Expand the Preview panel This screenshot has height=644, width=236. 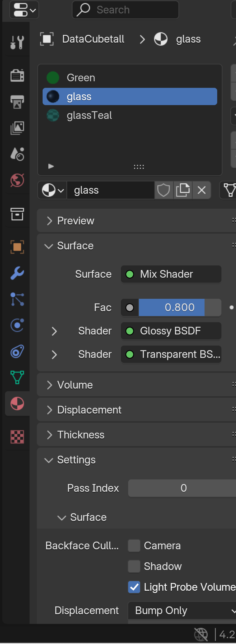[x=76, y=221]
